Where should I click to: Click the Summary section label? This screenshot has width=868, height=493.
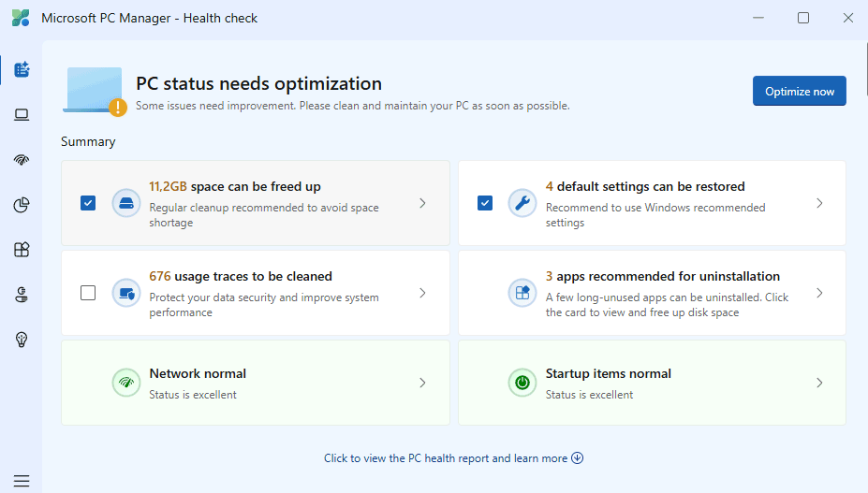[x=88, y=141]
